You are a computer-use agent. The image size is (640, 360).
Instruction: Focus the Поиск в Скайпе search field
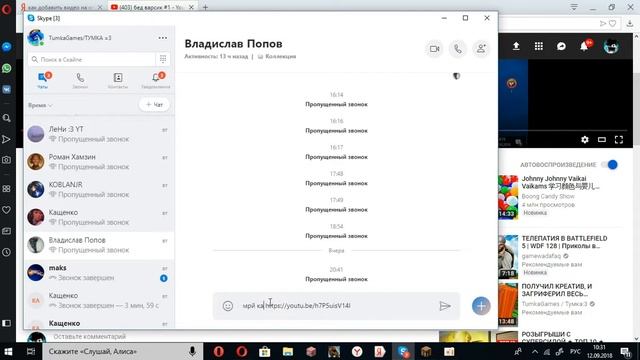(x=92, y=60)
